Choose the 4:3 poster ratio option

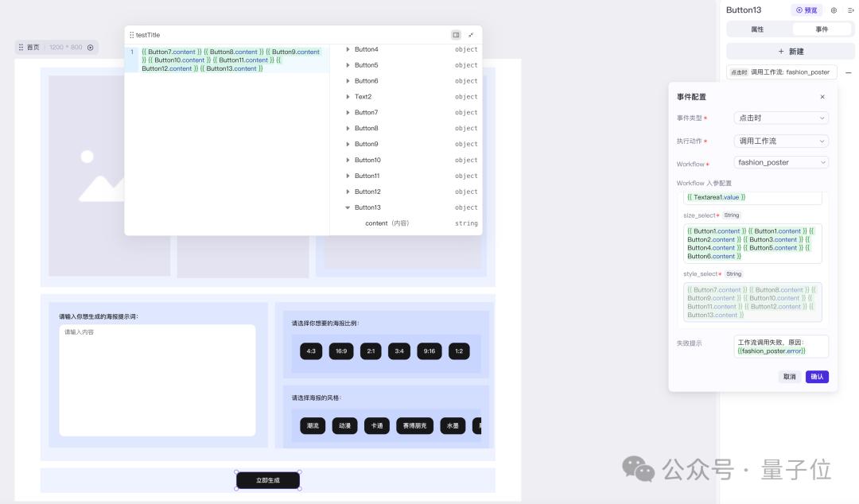(x=311, y=351)
